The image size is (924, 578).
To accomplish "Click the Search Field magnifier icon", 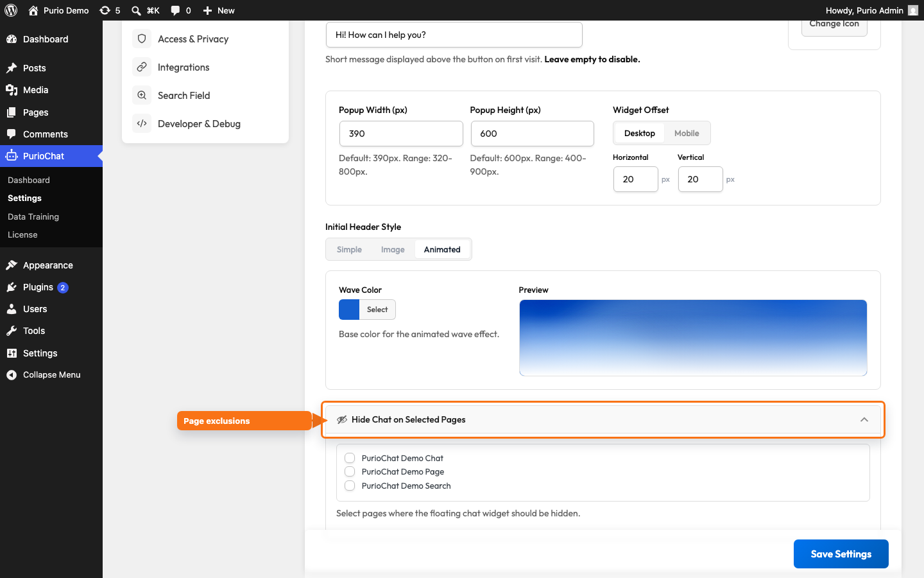I will [x=142, y=95].
